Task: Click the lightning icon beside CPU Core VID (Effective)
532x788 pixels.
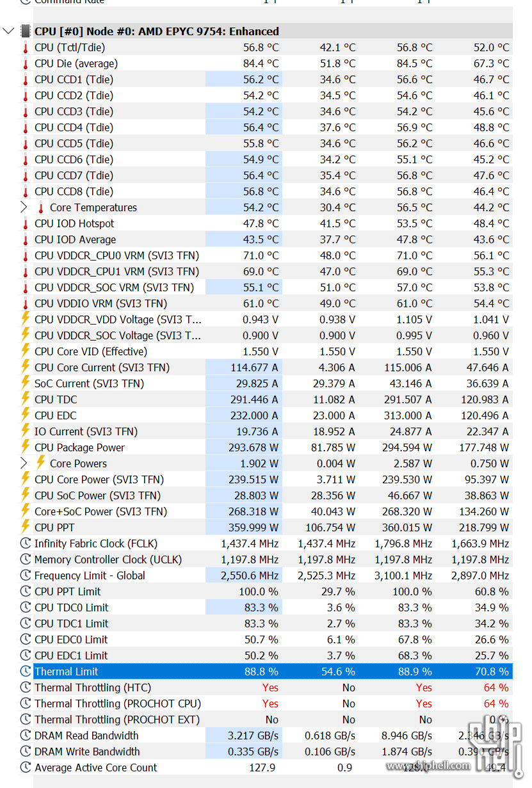Action: (x=26, y=351)
